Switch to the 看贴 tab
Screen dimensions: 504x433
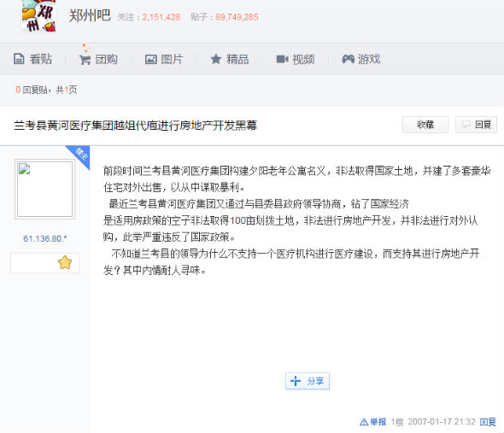click(32, 59)
